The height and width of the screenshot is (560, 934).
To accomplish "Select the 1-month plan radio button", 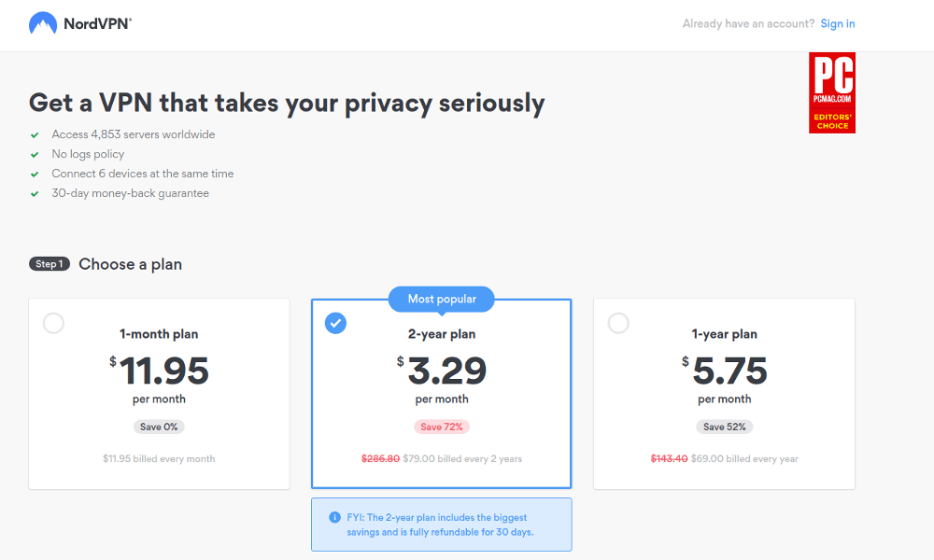I will [53, 323].
